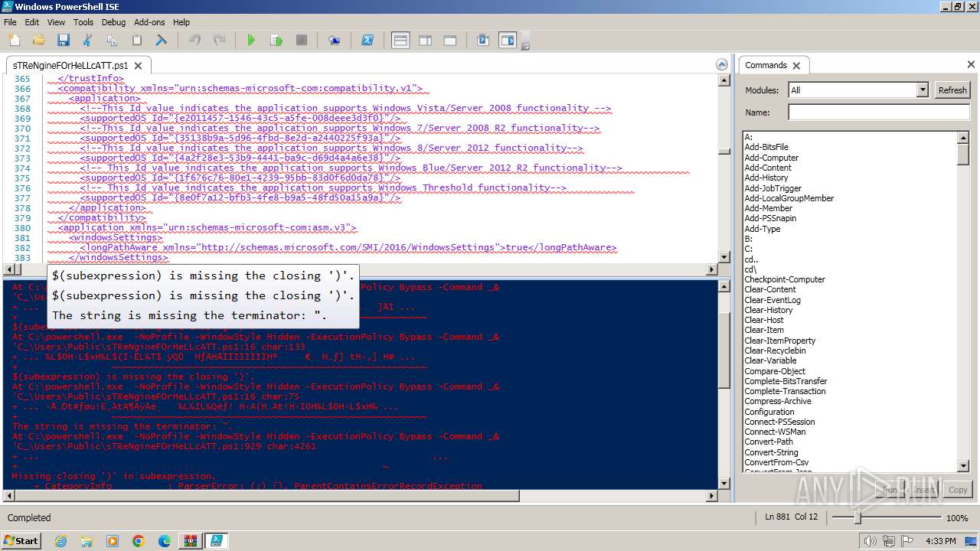The width and height of the screenshot is (980, 551).
Task: Show Script Pane Top layout
Action: coord(400,41)
